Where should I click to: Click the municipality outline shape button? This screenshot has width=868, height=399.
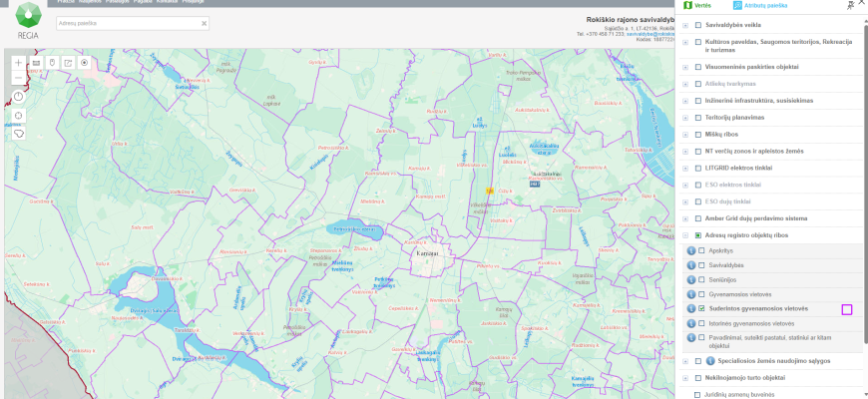[x=19, y=134]
